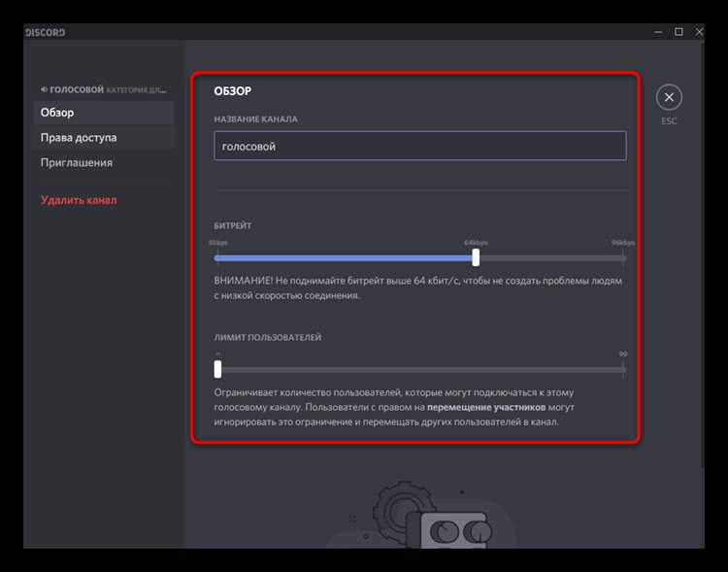
Task: Maximize the Discord window
Action: 678,32
